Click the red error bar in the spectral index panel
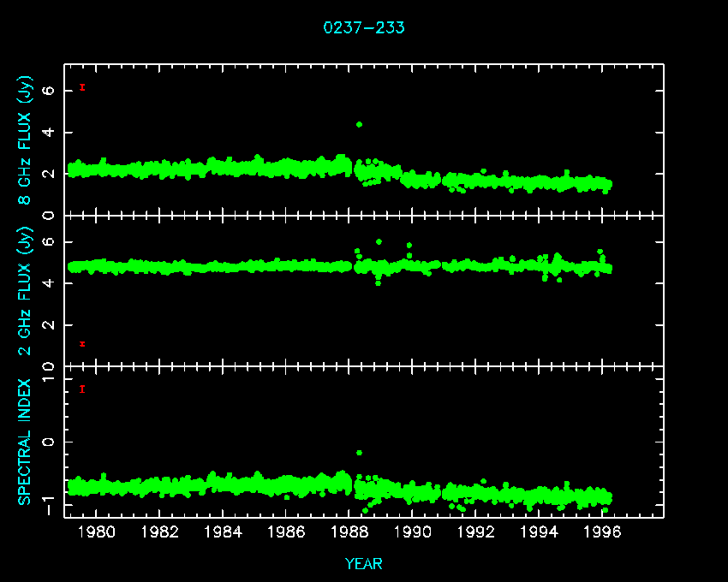This screenshot has width=728, height=582. point(82,389)
